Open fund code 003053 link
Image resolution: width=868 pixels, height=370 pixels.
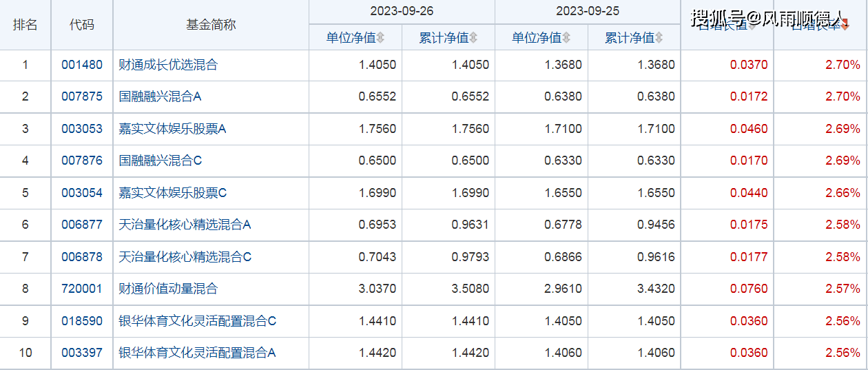click(81, 129)
